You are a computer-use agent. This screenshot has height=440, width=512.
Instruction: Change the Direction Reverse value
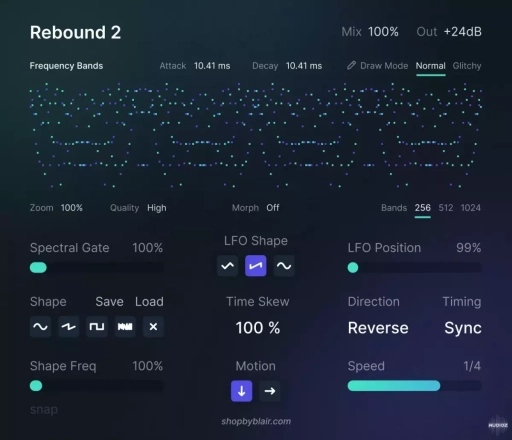tap(378, 328)
